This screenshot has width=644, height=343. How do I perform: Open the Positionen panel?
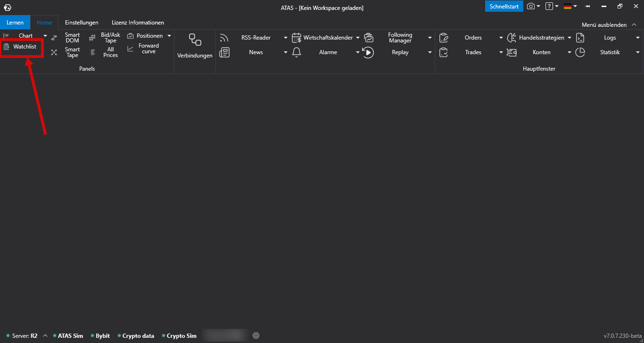[145, 36]
